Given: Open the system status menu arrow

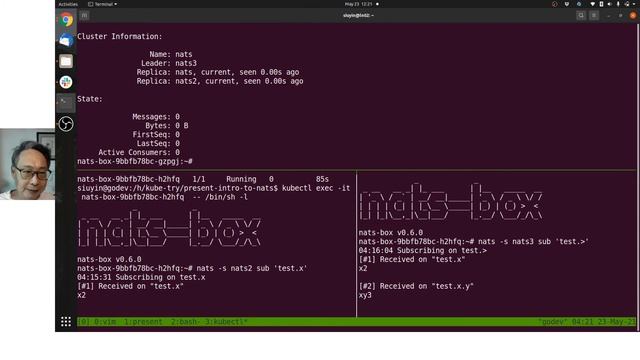Looking at the screenshot, I should 635,4.
